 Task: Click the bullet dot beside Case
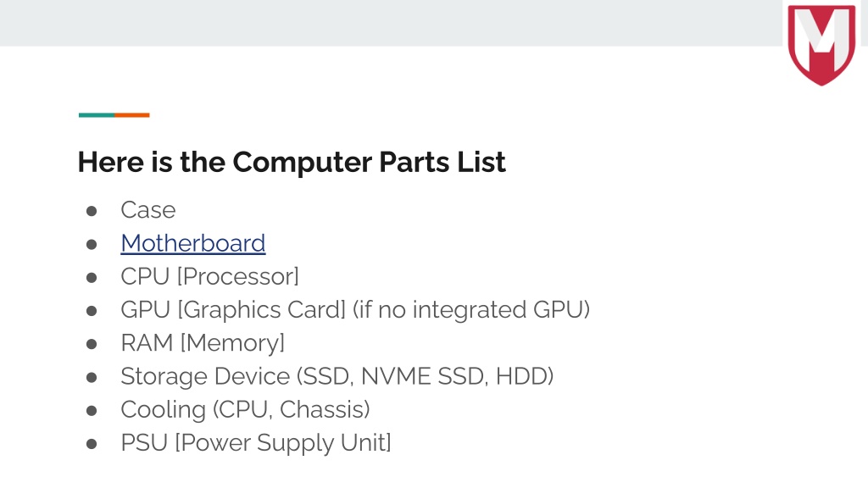point(92,211)
